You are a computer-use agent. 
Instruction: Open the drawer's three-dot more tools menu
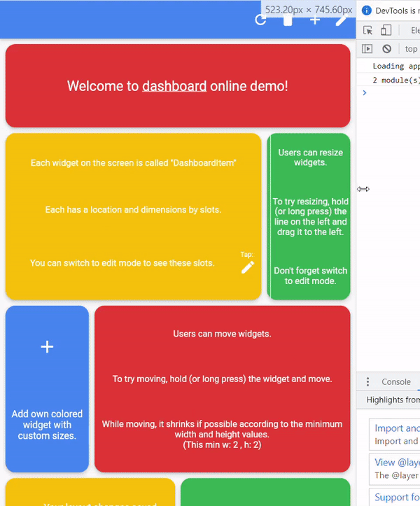click(x=368, y=381)
